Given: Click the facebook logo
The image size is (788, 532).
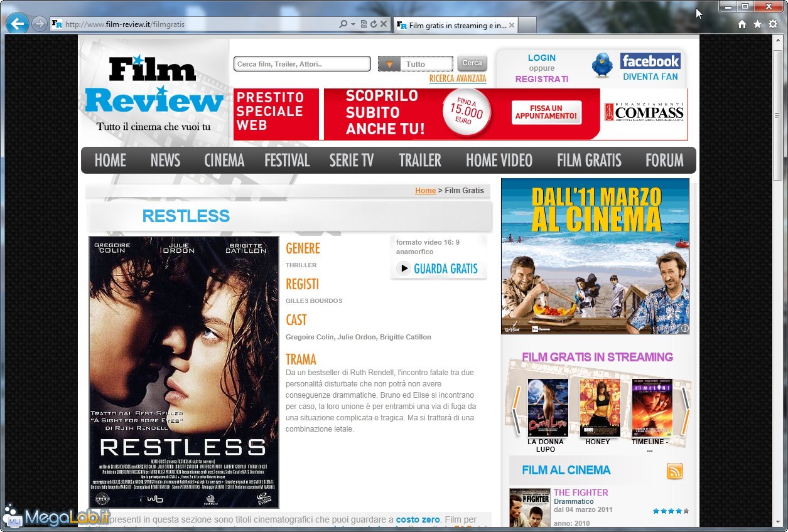Looking at the screenshot, I should [650, 61].
